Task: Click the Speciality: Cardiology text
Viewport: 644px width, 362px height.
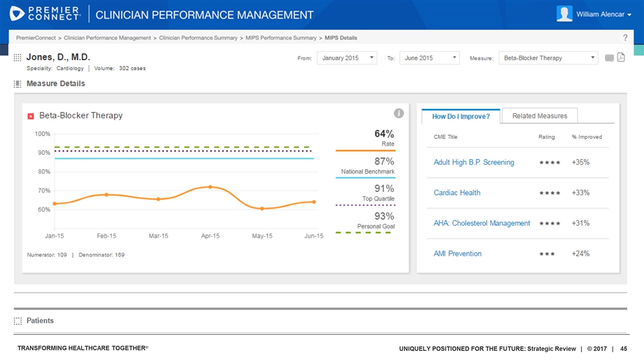Action: coord(55,68)
